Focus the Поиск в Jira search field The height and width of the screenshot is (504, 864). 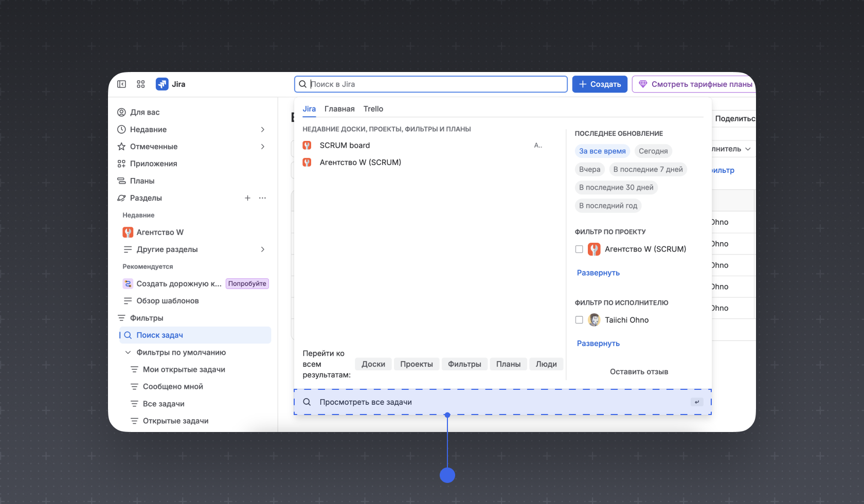[x=431, y=84]
